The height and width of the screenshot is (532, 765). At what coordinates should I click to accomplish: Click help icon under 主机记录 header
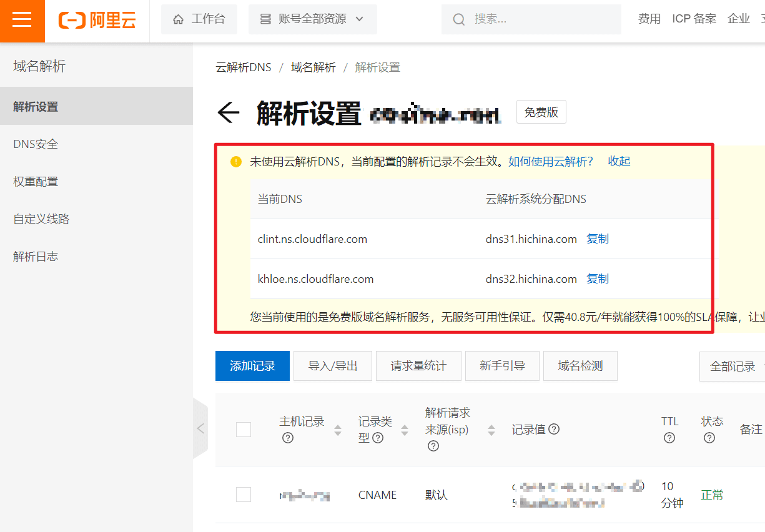click(288, 438)
